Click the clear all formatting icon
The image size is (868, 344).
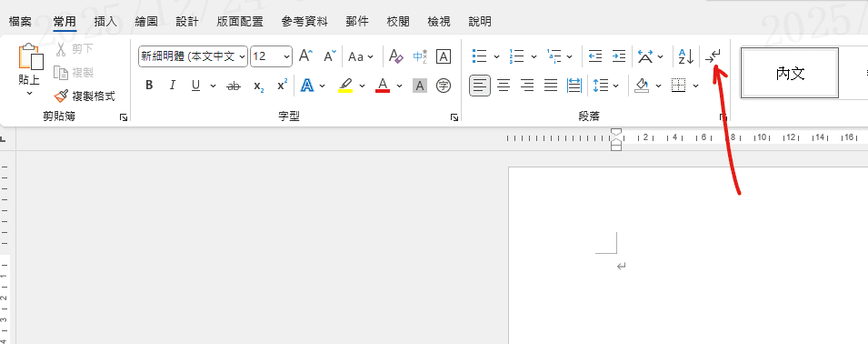(396, 56)
